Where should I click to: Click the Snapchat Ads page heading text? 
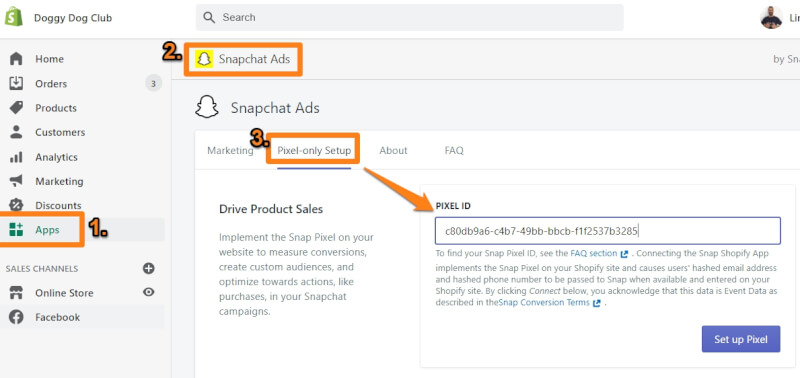[275, 108]
